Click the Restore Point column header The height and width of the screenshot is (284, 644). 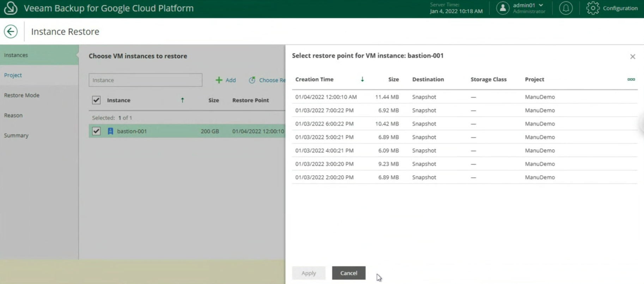click(250, 100)
